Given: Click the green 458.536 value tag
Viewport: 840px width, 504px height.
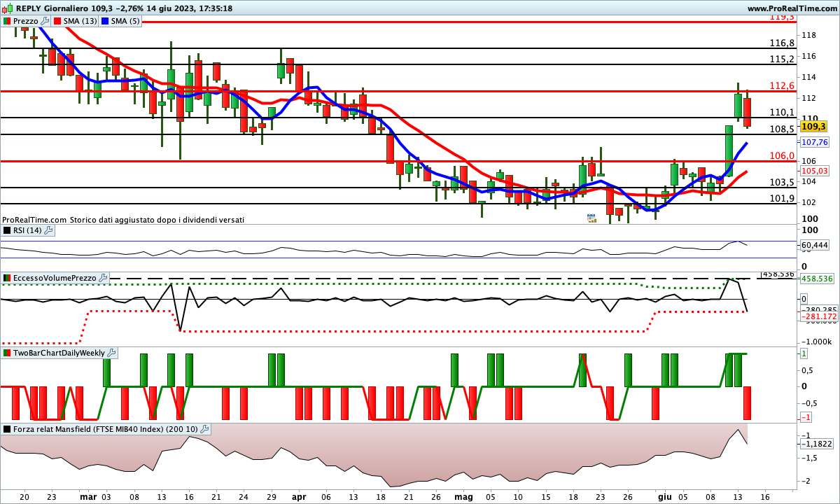Looking at the screenshot, I should coord(817,279).
